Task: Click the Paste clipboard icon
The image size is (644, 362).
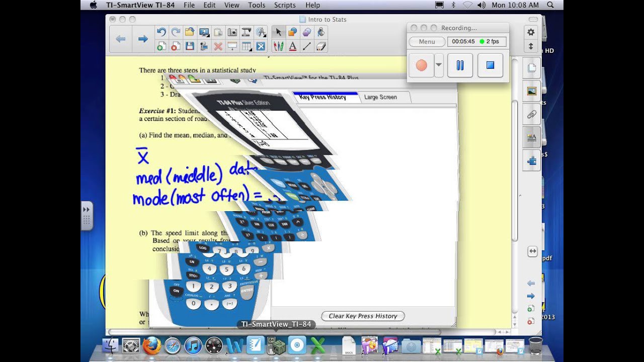Action: pyautogui.click(x=218, y=32)
